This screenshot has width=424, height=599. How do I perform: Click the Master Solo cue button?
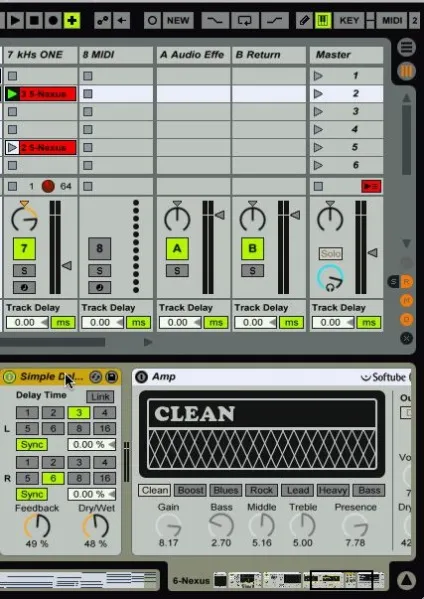click(x=331, y=253)
